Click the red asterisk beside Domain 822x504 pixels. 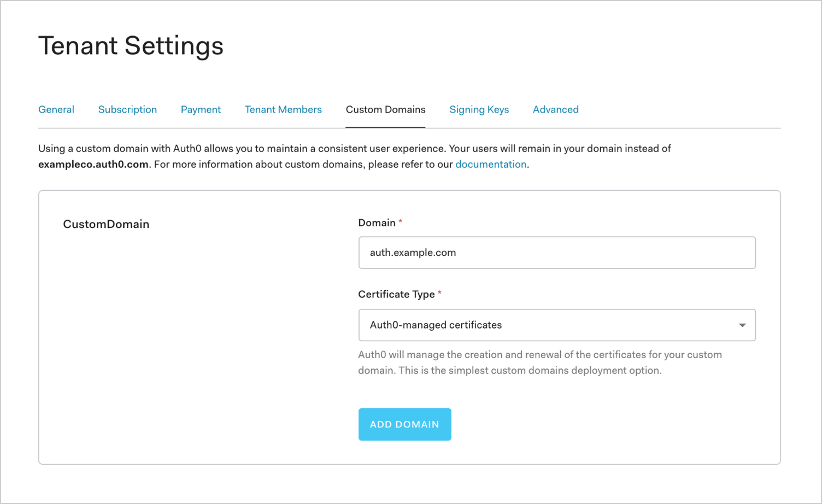coord(401,221)
